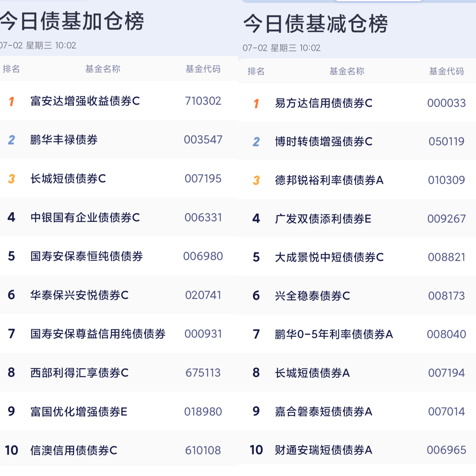Screen dimensions: 476x476
Task: Select fund code 006331
Action: (203, 218)
